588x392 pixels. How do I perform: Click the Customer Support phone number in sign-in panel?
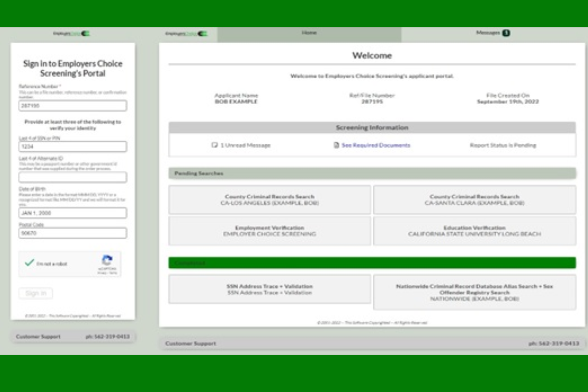pyautogui.click(x=108, y=336)
